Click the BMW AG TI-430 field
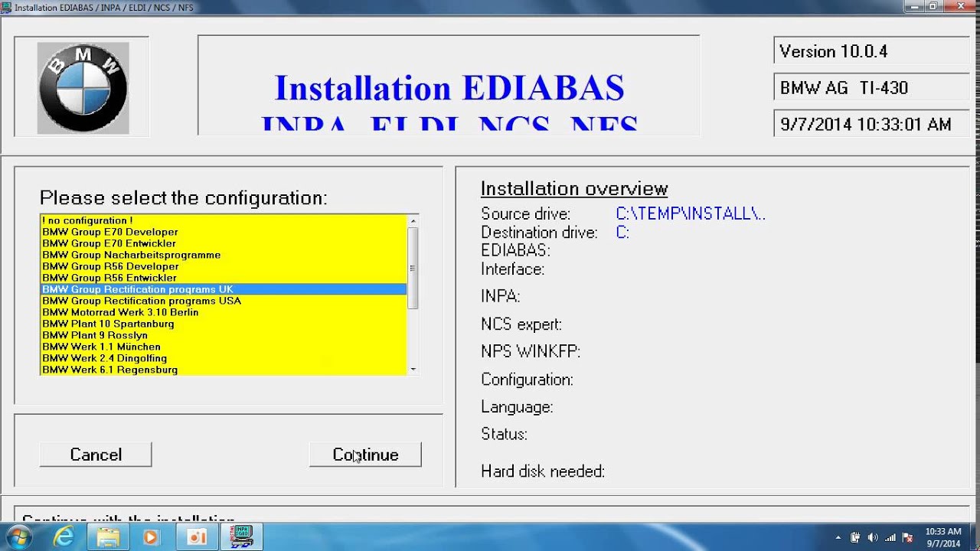This screenshot has width=980, height=551. tap(871, 88)
